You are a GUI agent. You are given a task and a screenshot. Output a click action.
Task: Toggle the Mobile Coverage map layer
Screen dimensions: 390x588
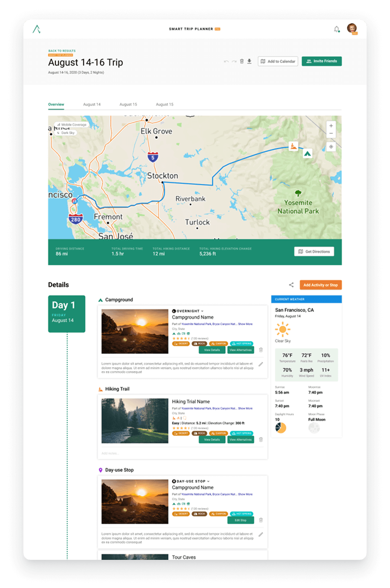(x=72, y=125)
